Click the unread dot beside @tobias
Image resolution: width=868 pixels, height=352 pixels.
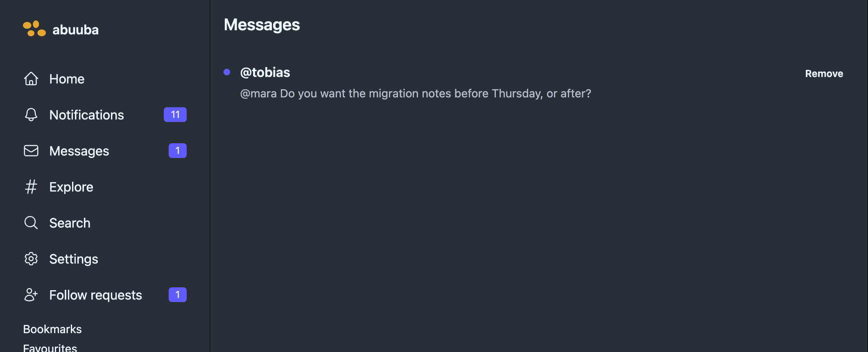[x=227, y=72]
